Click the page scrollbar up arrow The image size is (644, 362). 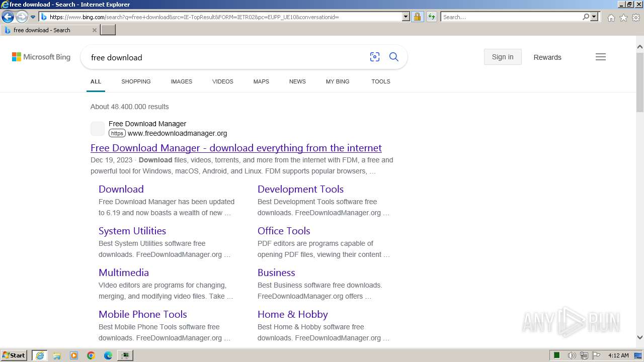[x=640, y=47]
